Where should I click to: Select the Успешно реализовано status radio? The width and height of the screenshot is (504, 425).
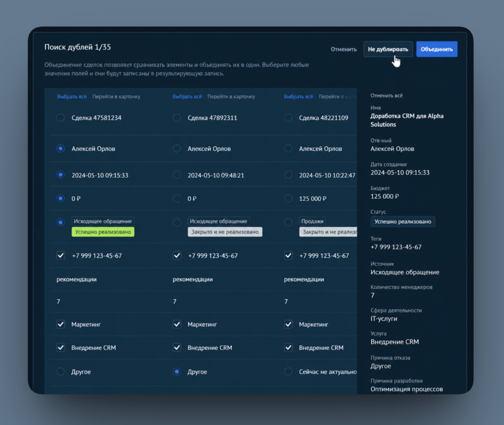[x=61, y=222]
